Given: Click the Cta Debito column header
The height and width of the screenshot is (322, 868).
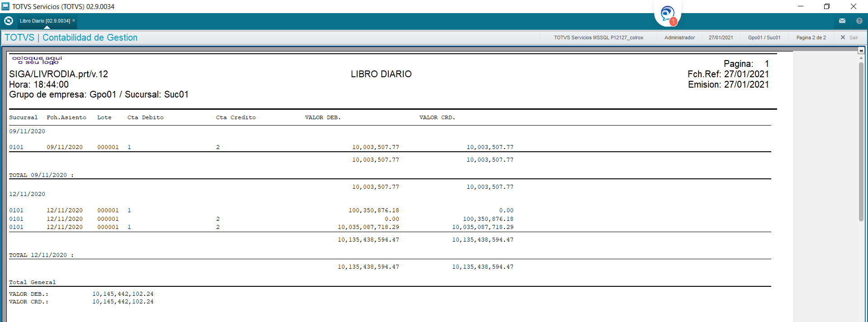Looking at the screenshot, I should (146, 117).
